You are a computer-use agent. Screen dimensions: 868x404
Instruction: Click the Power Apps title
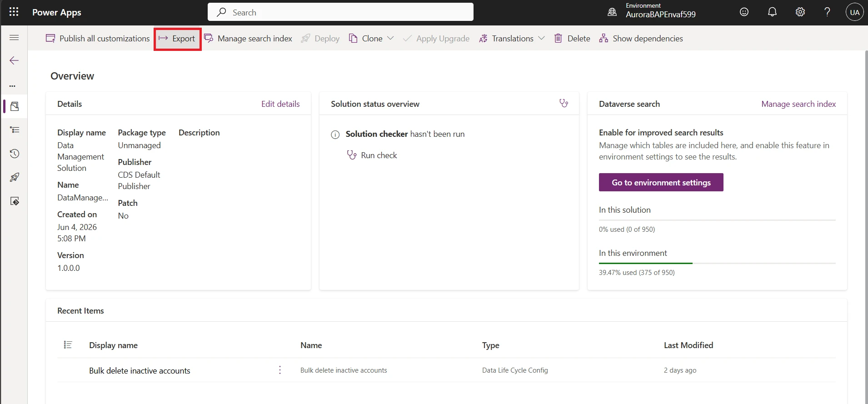coord(57,12)
